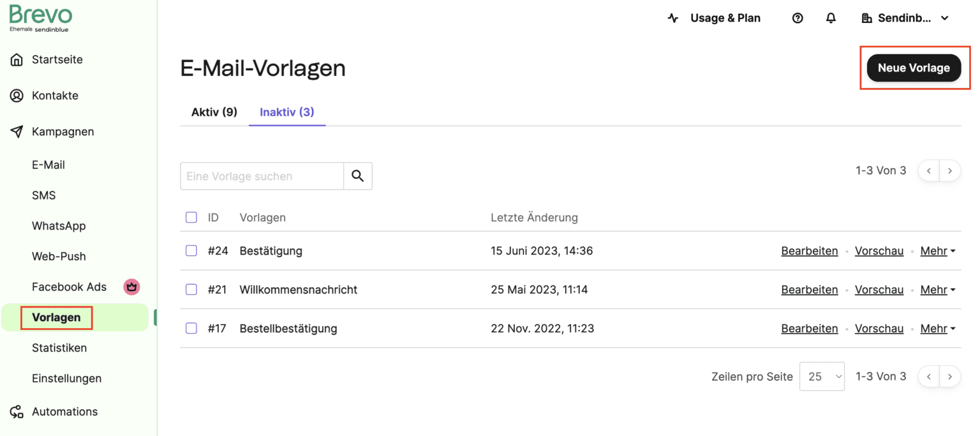Viewport: 980px width, 436px height.
Task: Expand the Sendinb account dropdown
Action: [x=906, y=18]
